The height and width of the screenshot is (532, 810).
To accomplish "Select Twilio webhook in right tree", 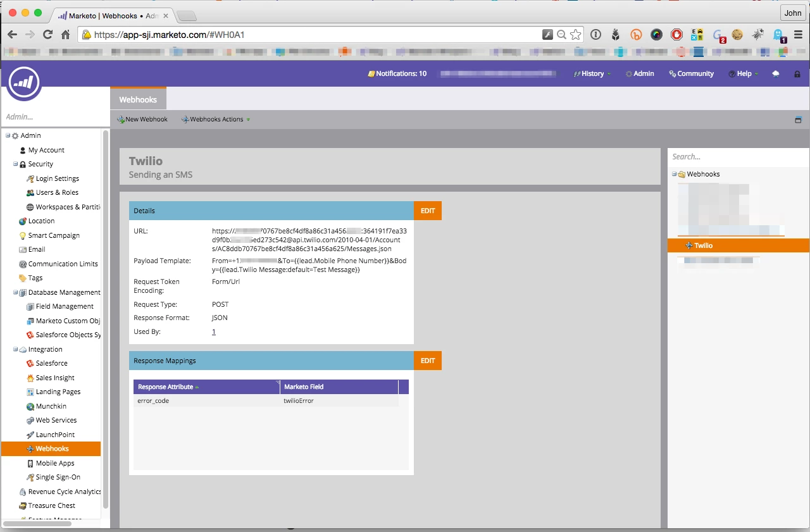I will 738,245.
